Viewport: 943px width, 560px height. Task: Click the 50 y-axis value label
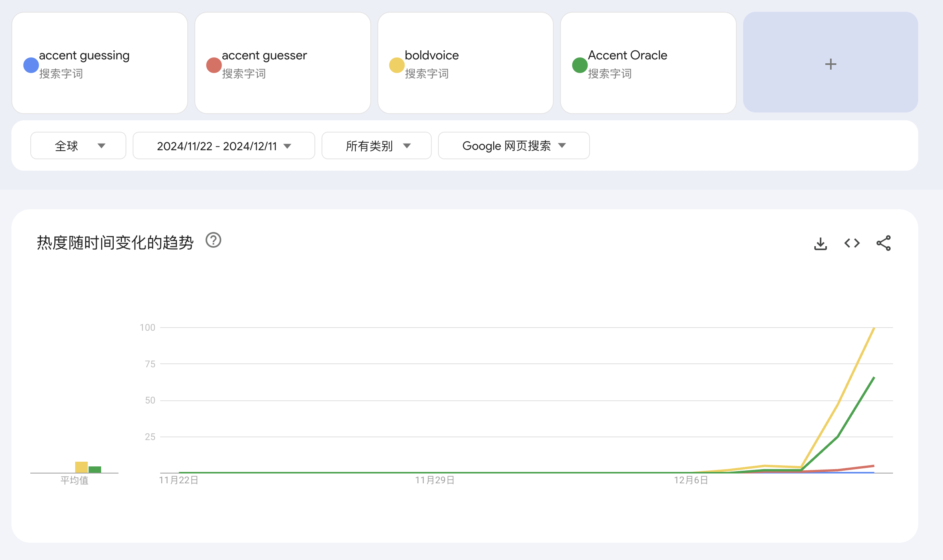point(150,400)
